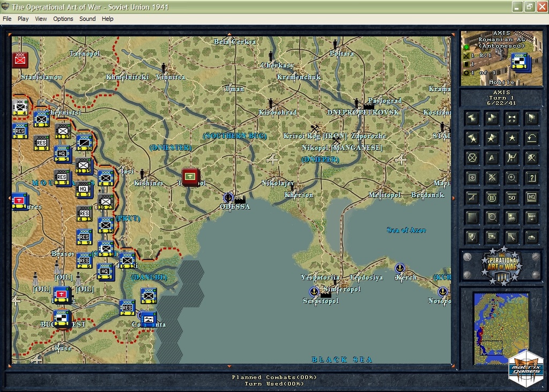Open the text report list button
The width and height of the screenshot is (549, 392).
pyautogui.click(x=472, y=217)
